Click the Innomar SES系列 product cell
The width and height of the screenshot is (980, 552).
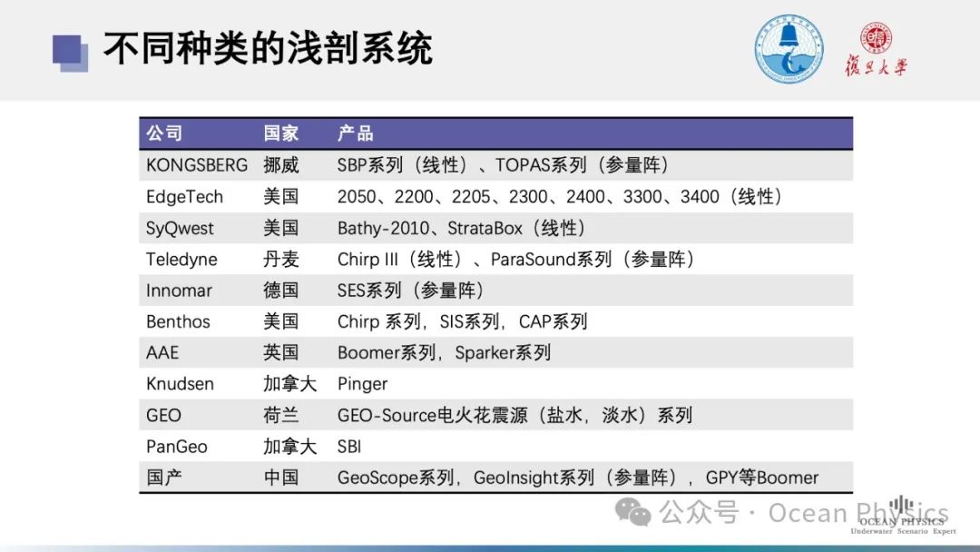[410, 291]
